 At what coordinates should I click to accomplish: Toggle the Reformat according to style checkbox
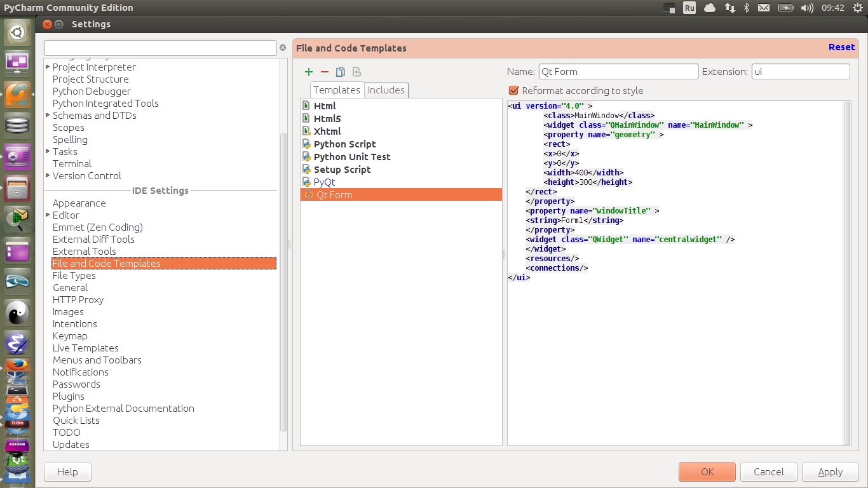[x=514, y=91]
